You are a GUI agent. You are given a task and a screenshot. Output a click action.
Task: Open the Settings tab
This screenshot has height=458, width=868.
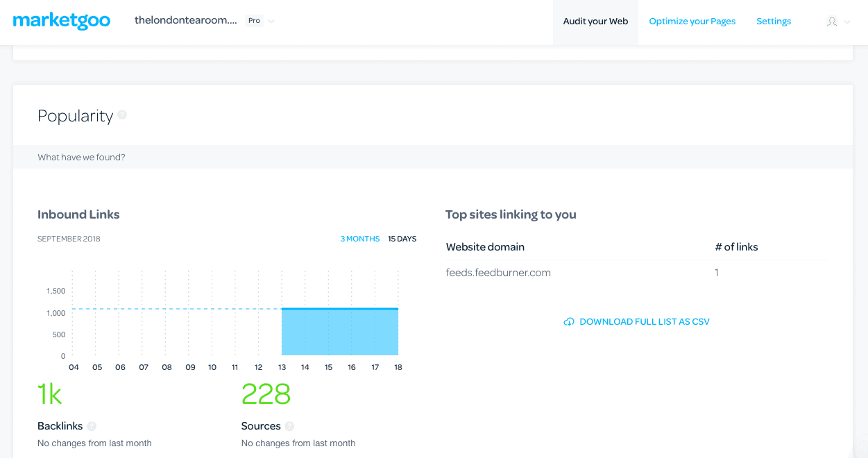(773, 22)
